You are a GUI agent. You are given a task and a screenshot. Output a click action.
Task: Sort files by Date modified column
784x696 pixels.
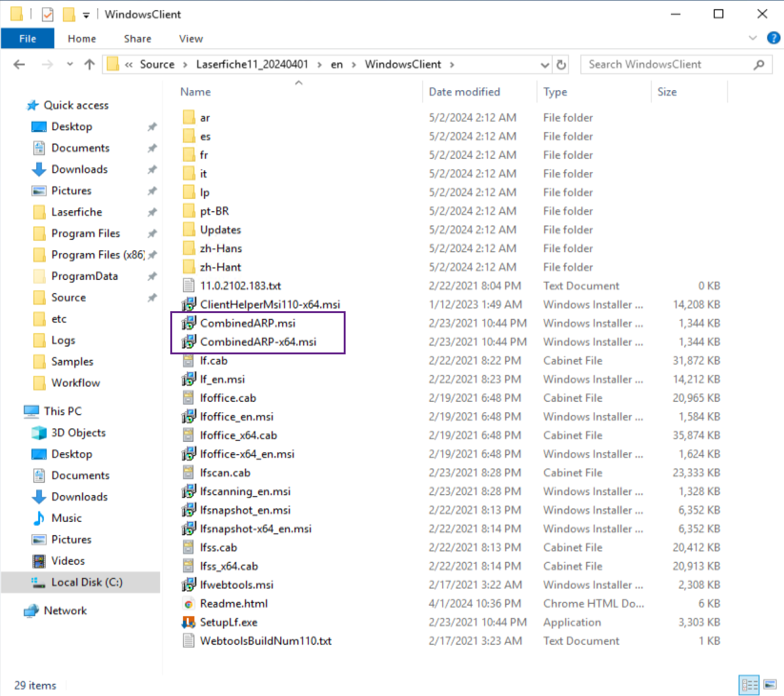pyautogui.click(x=464, y=91)
